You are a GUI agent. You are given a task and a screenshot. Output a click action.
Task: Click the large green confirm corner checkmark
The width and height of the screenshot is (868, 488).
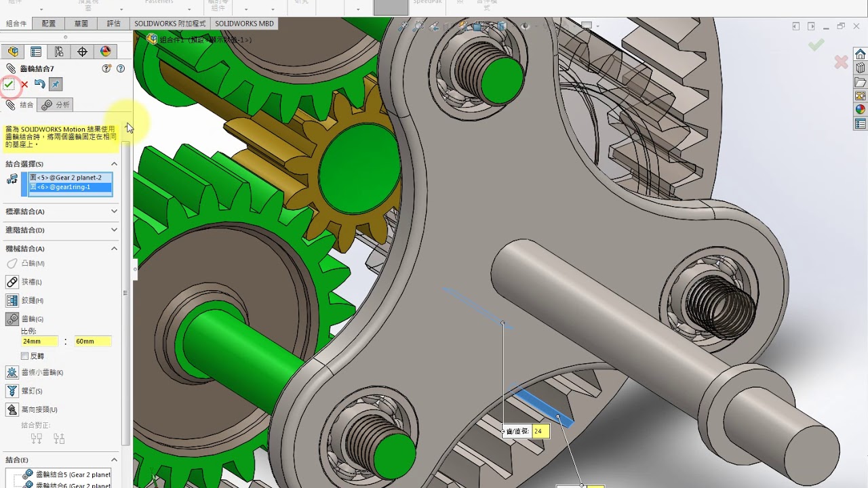[816, 45]
